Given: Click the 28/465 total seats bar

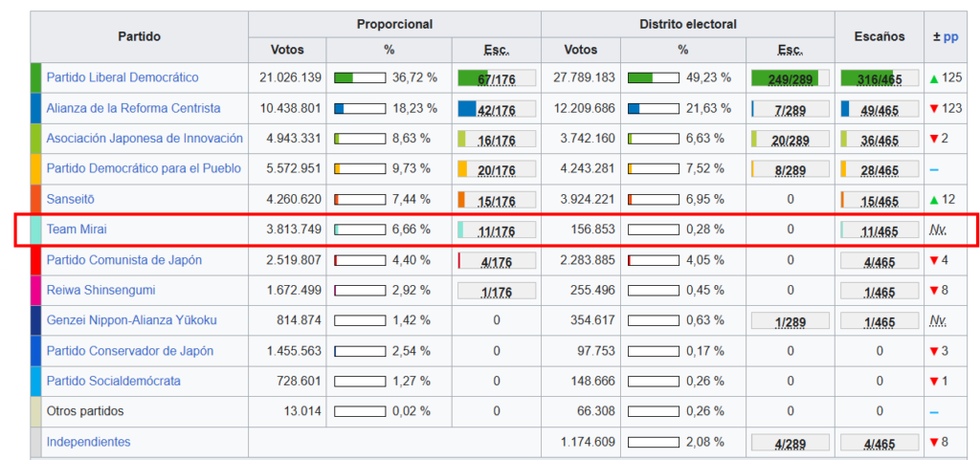Looking at the screenshot, I should click(880, 169).
